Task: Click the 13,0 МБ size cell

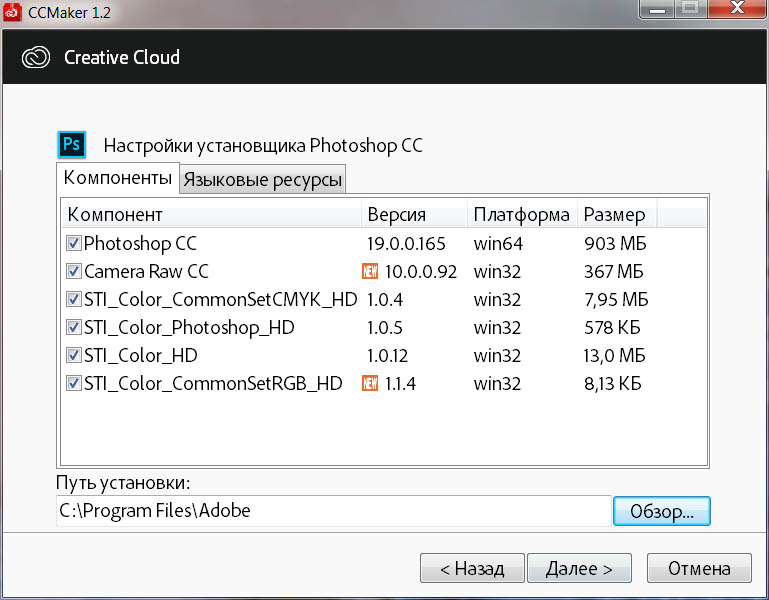Action: click(615, 355)
